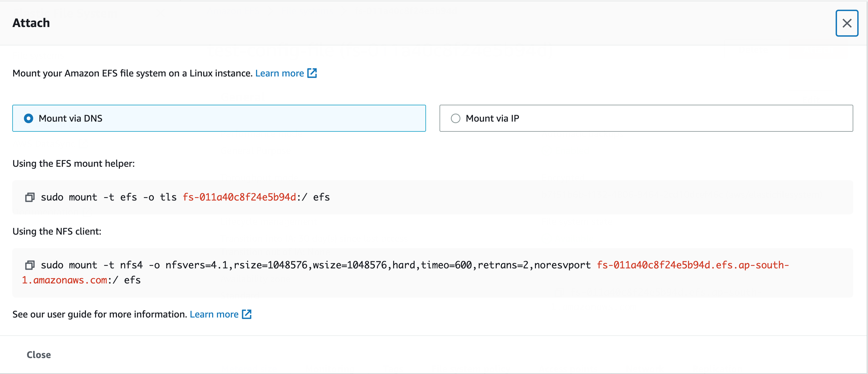The width and height of the screenshot is (868, 374).
Task: Select the Mount via DNS radio button
Action: pos(29,118)
